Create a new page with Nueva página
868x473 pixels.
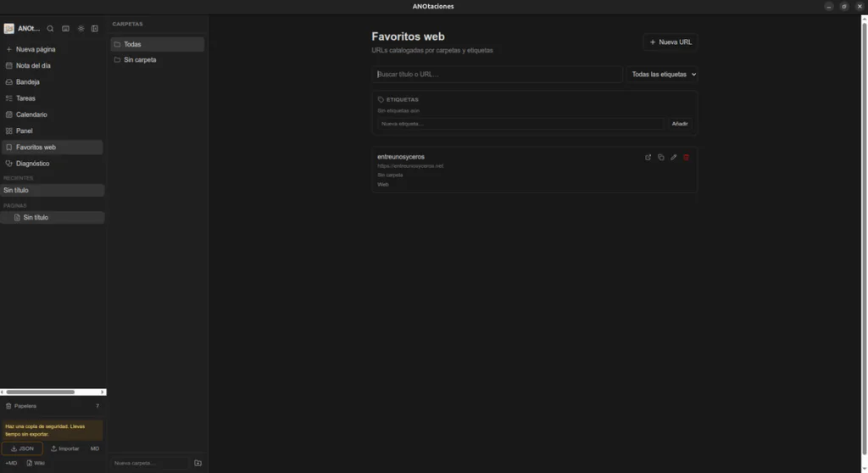52,49
